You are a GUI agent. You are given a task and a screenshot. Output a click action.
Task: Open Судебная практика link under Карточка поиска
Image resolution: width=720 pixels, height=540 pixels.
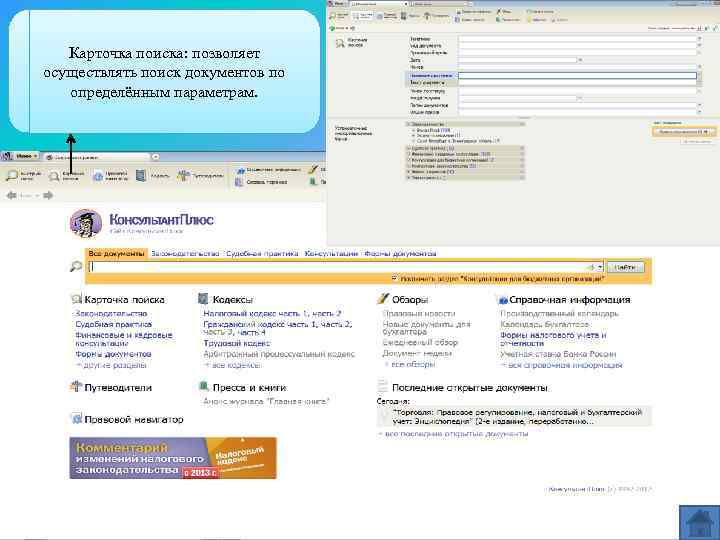(x=113, y=324)
